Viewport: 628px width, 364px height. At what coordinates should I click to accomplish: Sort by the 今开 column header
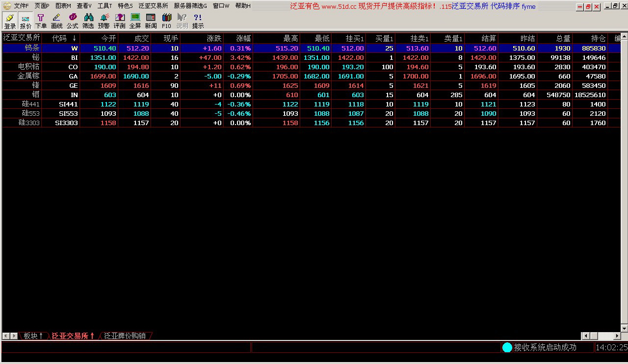point(99,38)
